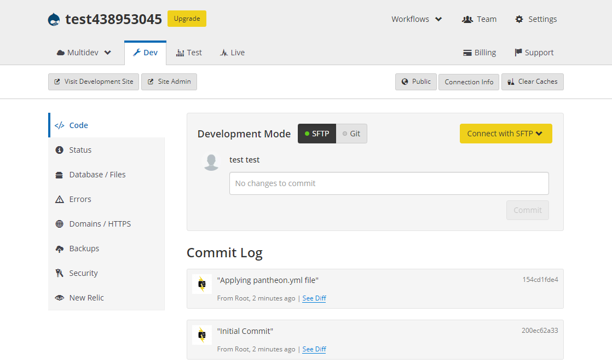Open the Connect with SFTP dropdown
This screenshot has height=364, width=612.
(x=505, y=134)
